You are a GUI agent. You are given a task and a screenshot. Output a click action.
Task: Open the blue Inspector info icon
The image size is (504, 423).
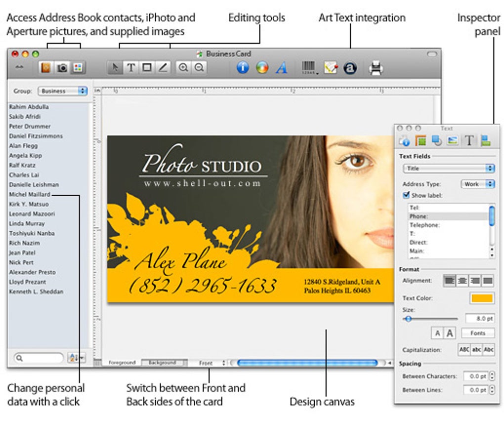click(x=243, y=68)
